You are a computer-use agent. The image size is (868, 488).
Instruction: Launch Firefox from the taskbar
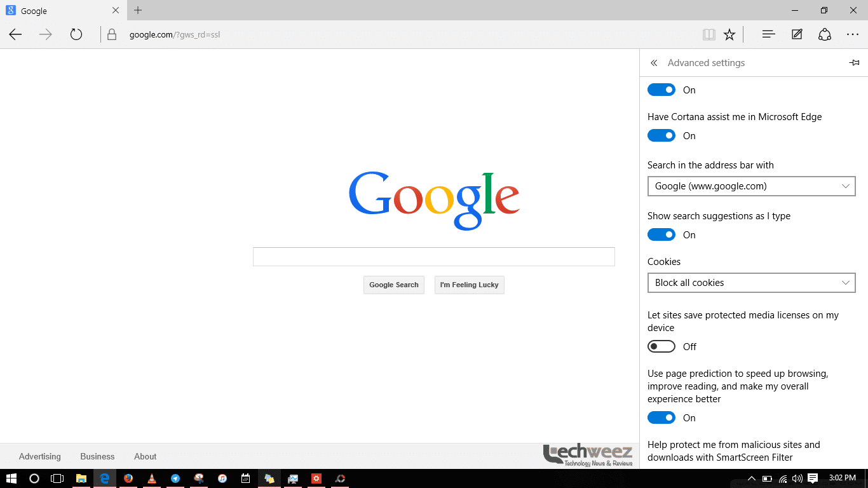click(x=128, y=478)
